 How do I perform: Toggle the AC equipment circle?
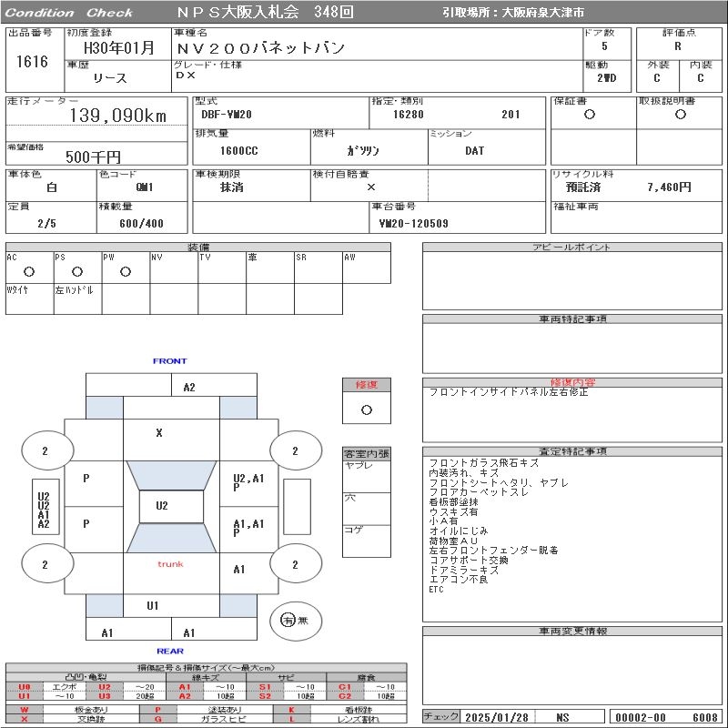(29, 271)
